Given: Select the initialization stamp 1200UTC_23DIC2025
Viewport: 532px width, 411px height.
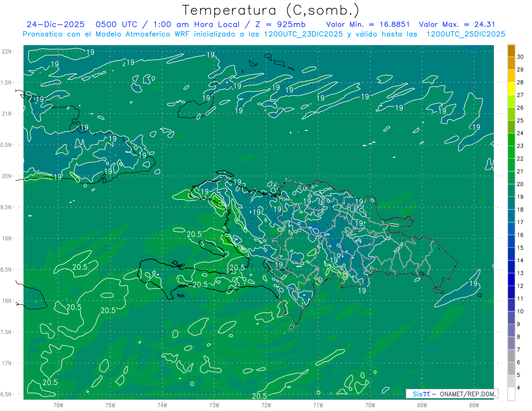Looking at the screenshot, I should [303, 34].
